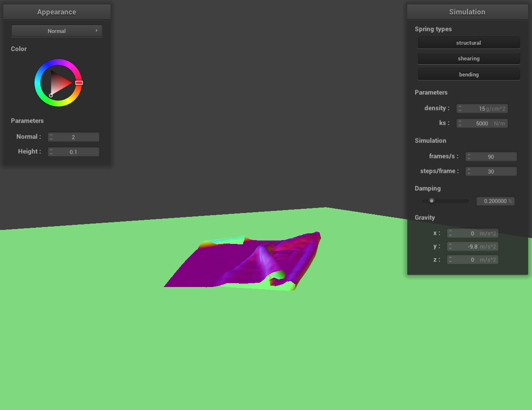Open the Normal shader dropdown
Viewport: 532px width, 410px height.
[x=57, y=31]
